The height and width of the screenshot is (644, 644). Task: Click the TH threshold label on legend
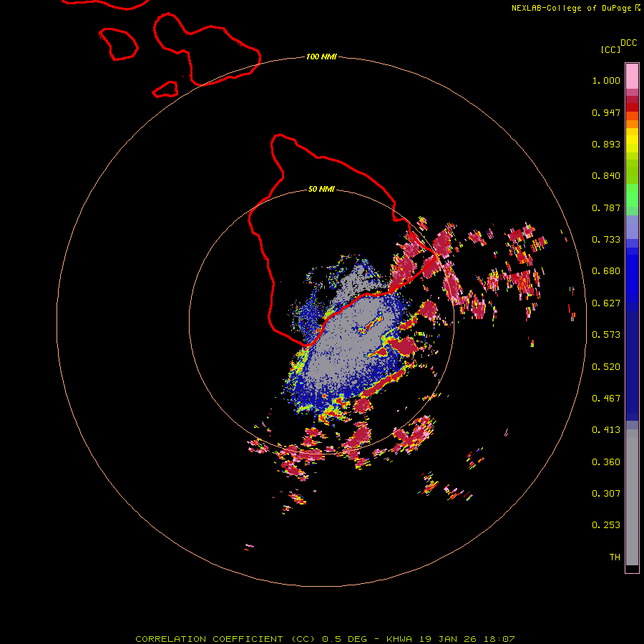click(x=615, y=557)
